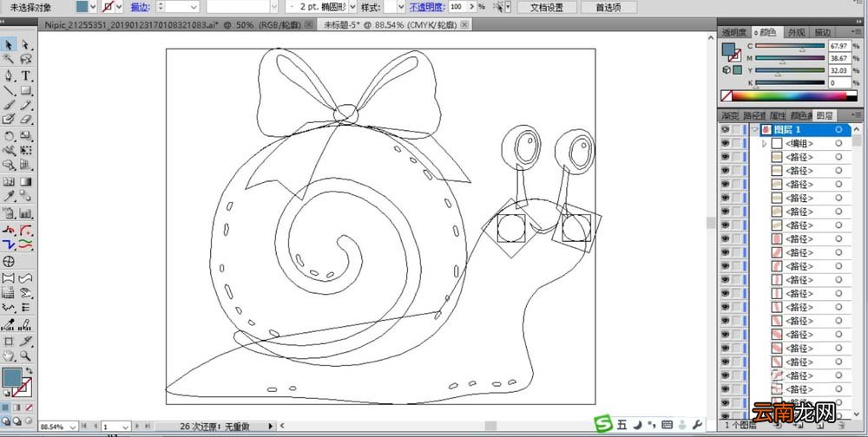Choose the Rectangle shape tool
868x437 pixels.
[x=26, y=90]
